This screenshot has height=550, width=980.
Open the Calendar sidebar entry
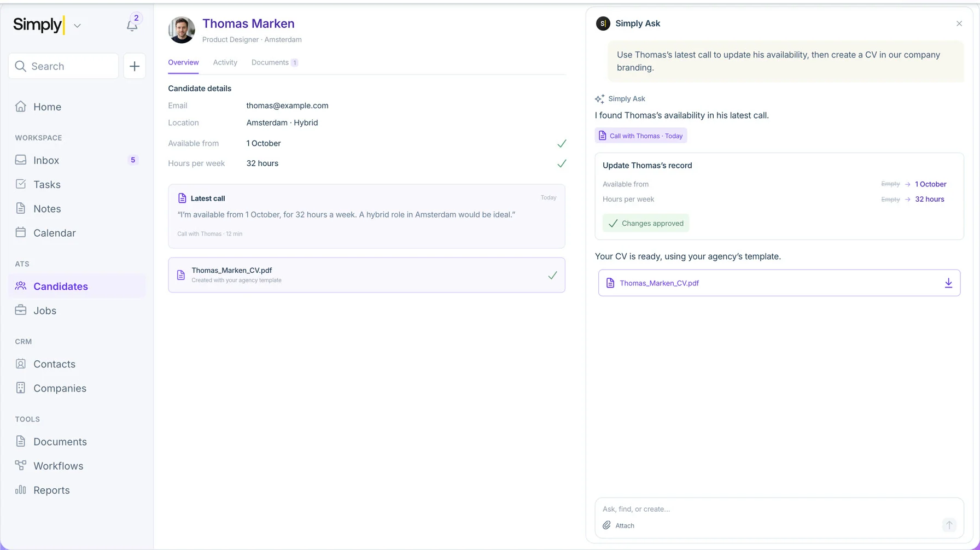coord(77,232)
